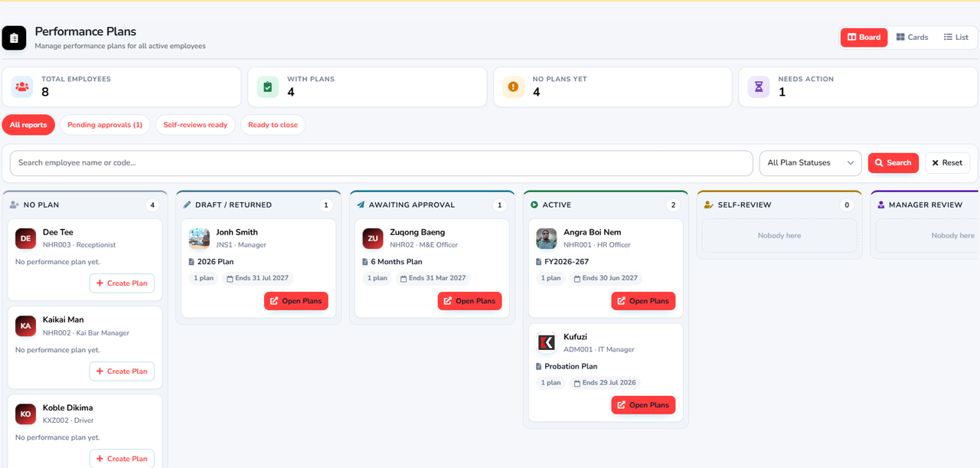Click the Total Employees people icon
This screenshot has width=980, height=468.
[22, 87]
